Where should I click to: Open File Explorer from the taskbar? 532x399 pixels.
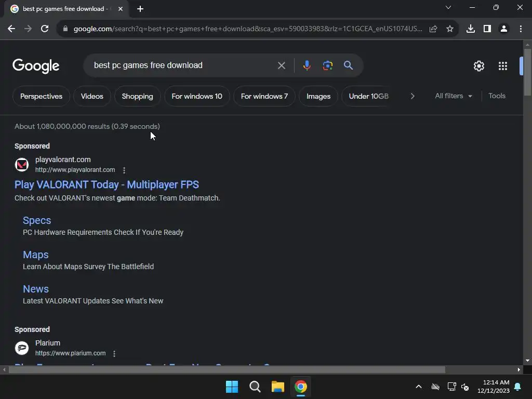point(278,387)
